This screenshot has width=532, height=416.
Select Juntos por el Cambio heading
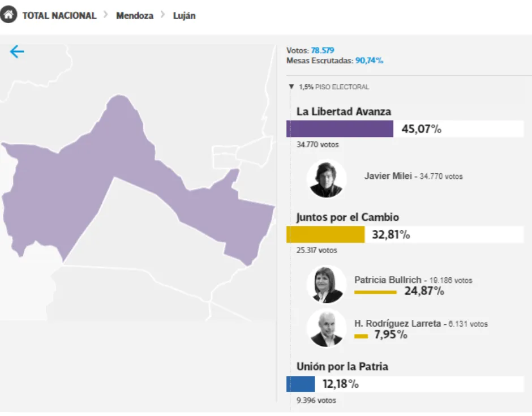(347, 217)
